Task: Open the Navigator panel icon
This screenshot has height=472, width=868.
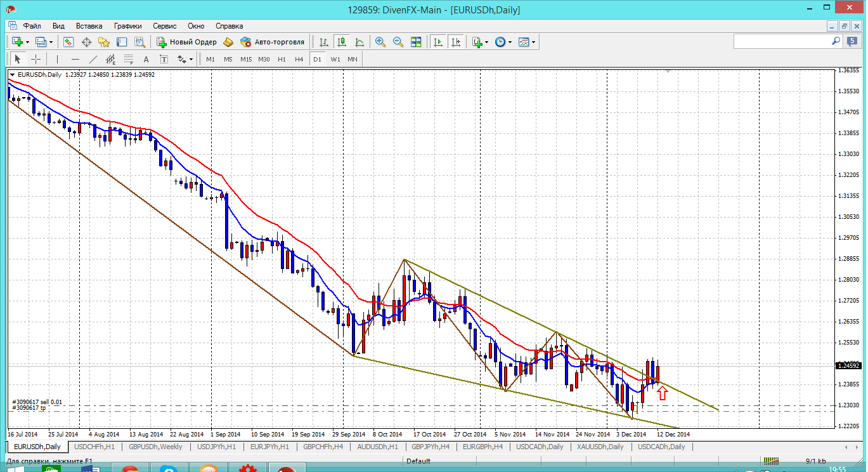Action: point(104,42)
